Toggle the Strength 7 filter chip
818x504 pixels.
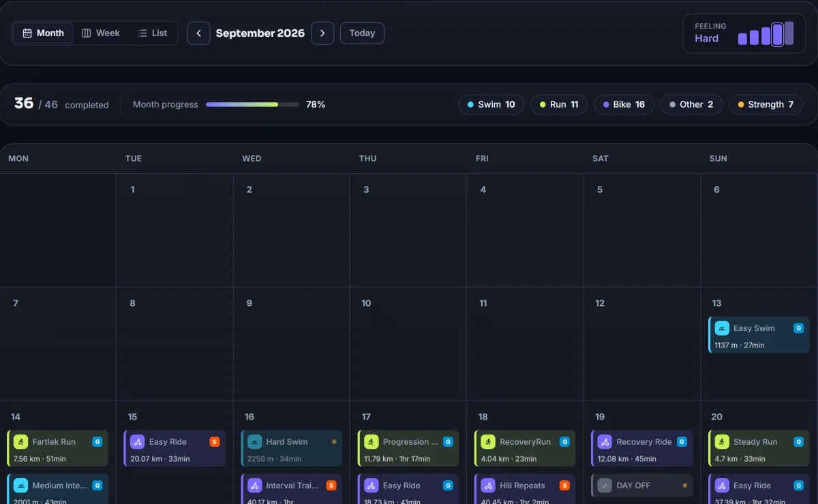point(766,104)
